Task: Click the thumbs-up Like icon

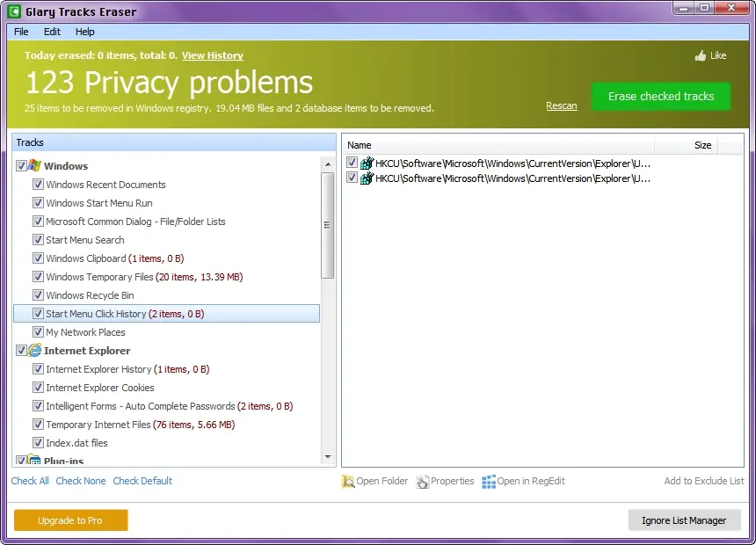Action: point(700,55)
